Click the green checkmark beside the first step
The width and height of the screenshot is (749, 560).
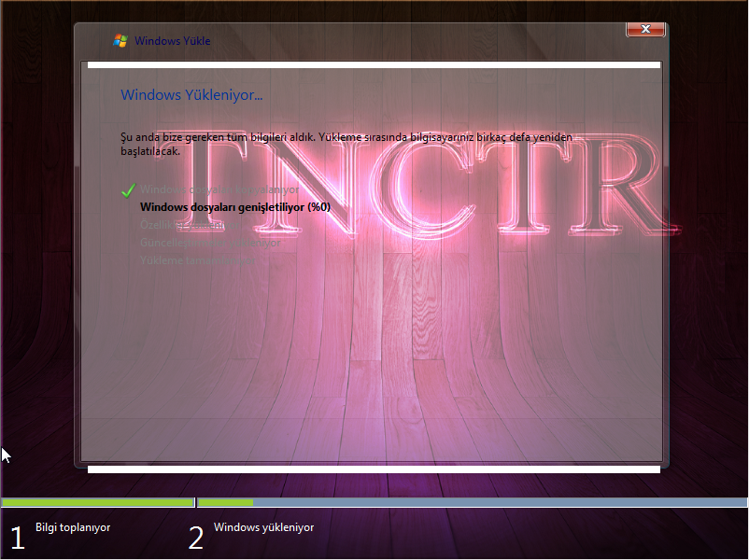(128, 189)
